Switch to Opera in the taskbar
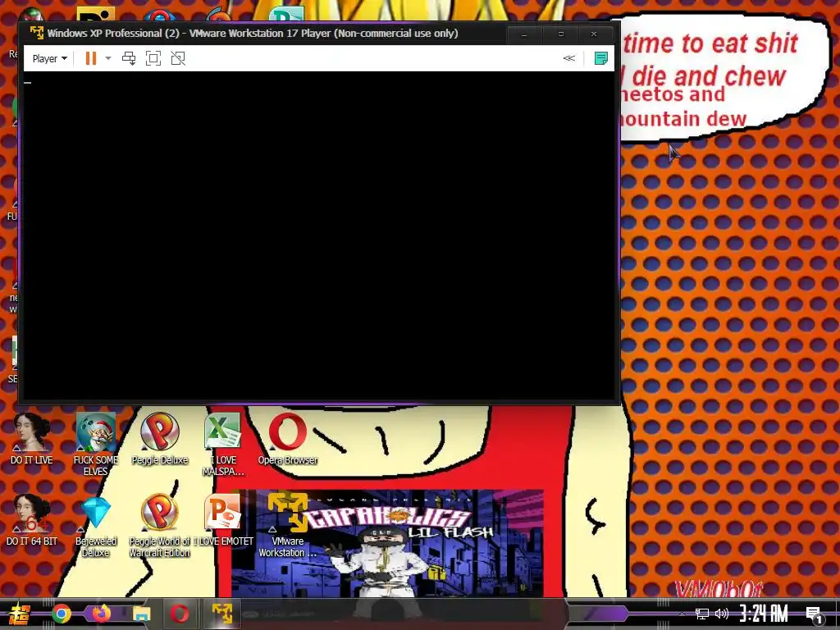This screenshot has width=840, height=630. coord(180,614)
